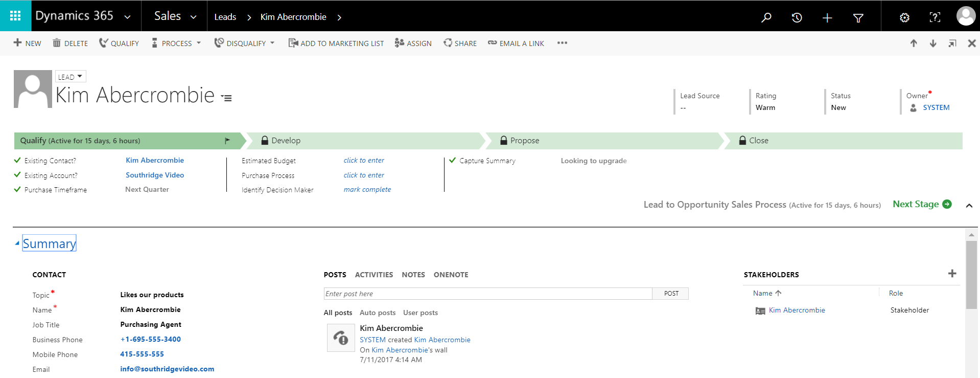Image resolution: width=980 pixels, height=378 pixels.
Task: Click the POST button
Action: pos(671,294)
